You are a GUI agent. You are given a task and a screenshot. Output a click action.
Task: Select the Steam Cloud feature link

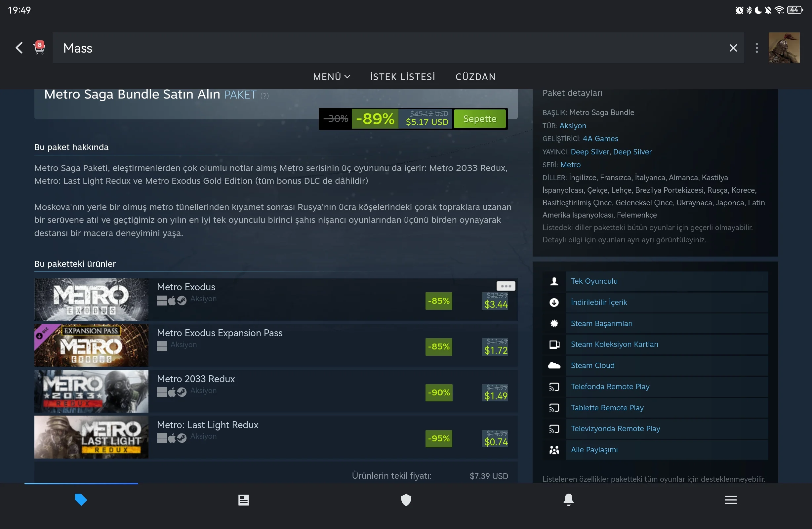592,366
